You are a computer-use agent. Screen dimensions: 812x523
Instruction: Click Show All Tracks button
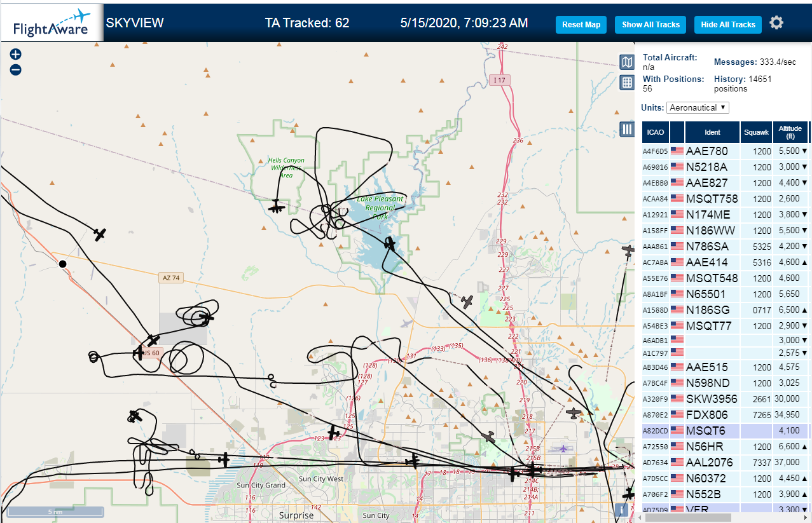coord(650,25)
